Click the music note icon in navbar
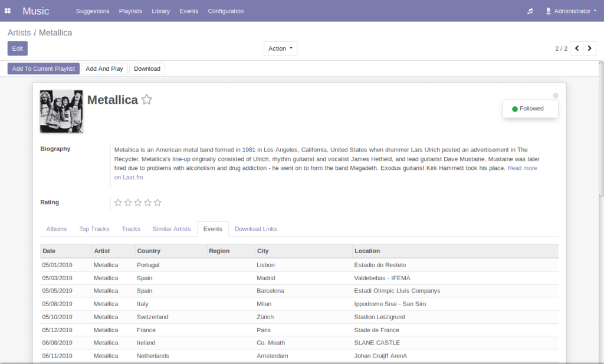 point(530,11)
